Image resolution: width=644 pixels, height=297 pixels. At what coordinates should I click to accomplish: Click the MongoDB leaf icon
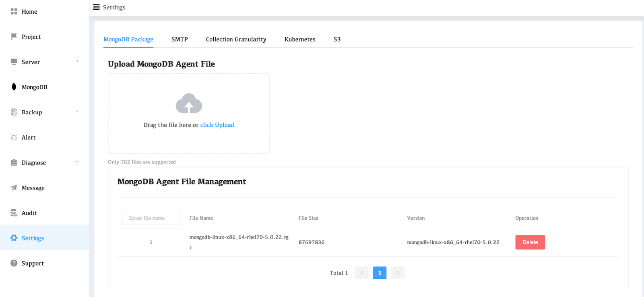(14, 87)
